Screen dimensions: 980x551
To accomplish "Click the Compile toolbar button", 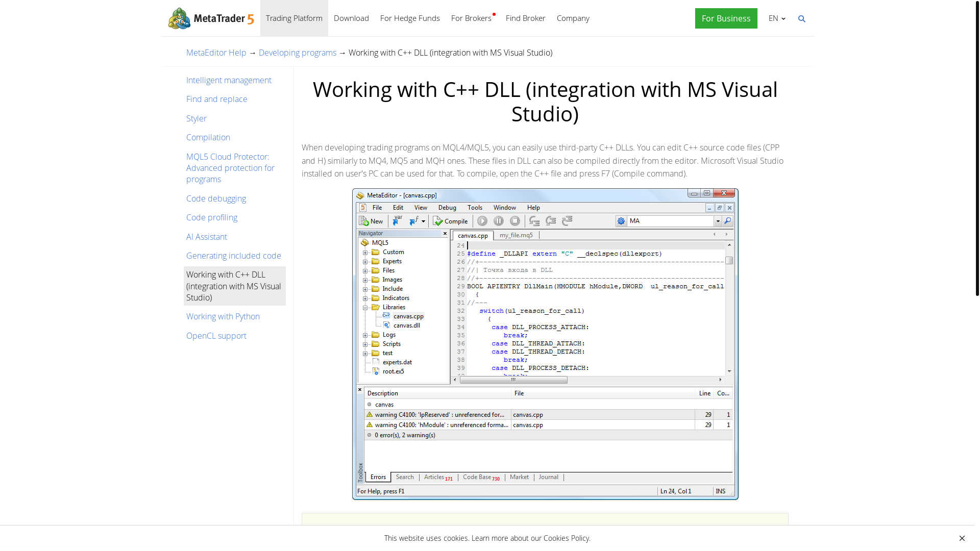I will (450, 221).
